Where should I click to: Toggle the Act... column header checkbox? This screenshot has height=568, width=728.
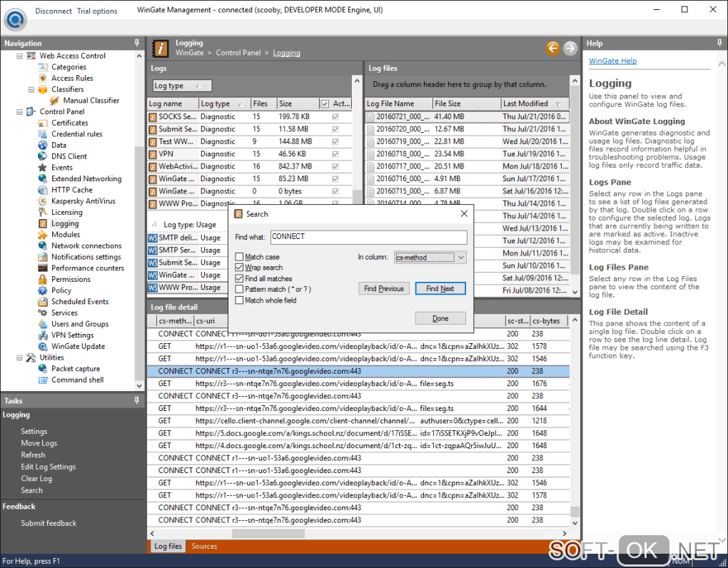click(x=325, y=103)
